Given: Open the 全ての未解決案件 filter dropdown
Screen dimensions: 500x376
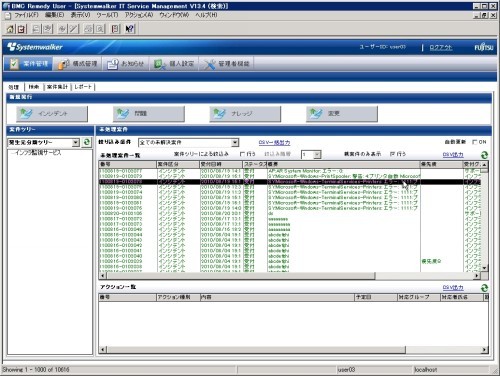Looking at the screenshot, I should coord(235,143).
